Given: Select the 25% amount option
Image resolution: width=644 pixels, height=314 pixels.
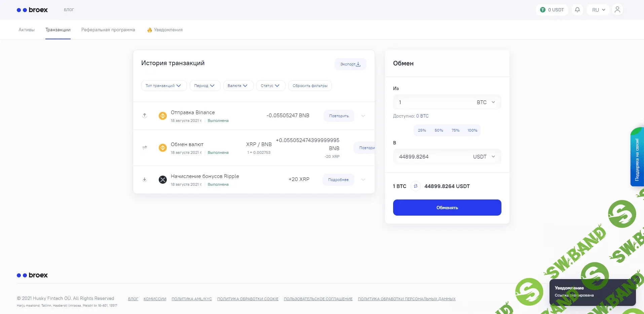Looking at the screenshot, I should (422, 130).
